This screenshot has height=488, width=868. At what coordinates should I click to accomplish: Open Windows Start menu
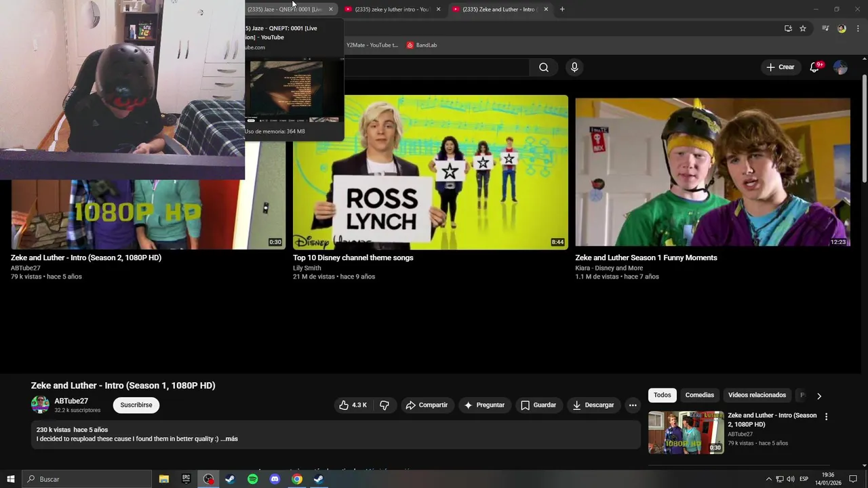10,479
